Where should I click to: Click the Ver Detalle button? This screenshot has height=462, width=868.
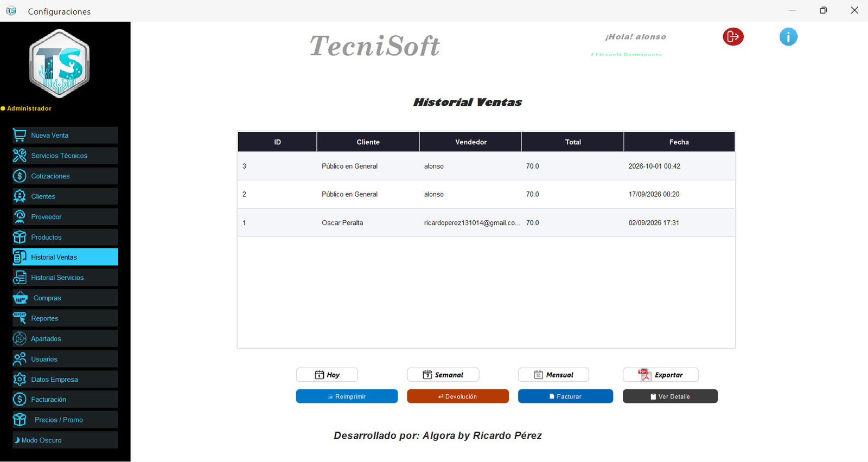[x=670, y=396]
